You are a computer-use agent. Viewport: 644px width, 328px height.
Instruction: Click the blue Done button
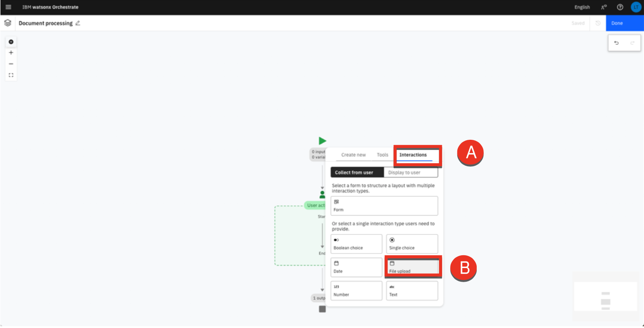point(625,23)
